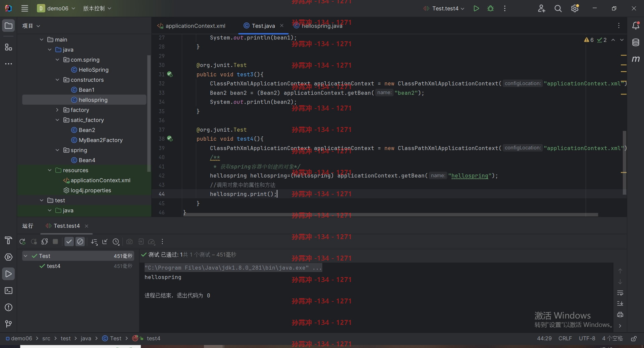Toggle show passed tests checkmark
This screenshot has width=644, height=348.
coord(69,241)
